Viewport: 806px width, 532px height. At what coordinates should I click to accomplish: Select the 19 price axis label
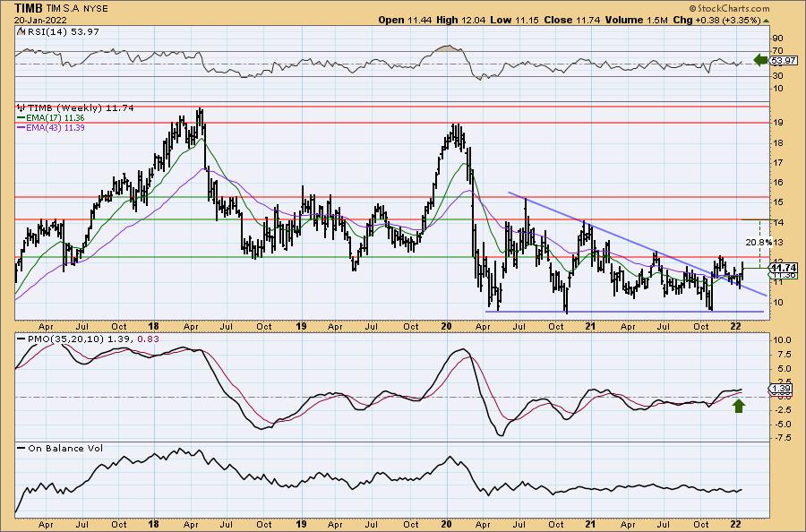777,123
